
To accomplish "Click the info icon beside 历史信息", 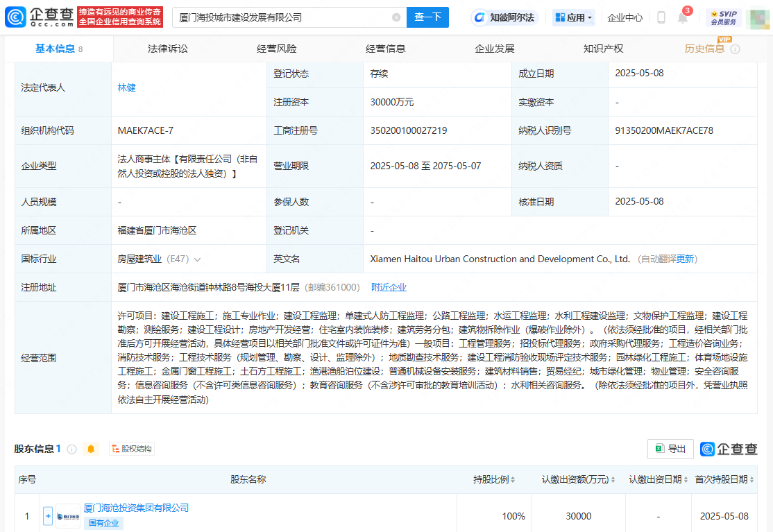I will [x=735, y=49].
